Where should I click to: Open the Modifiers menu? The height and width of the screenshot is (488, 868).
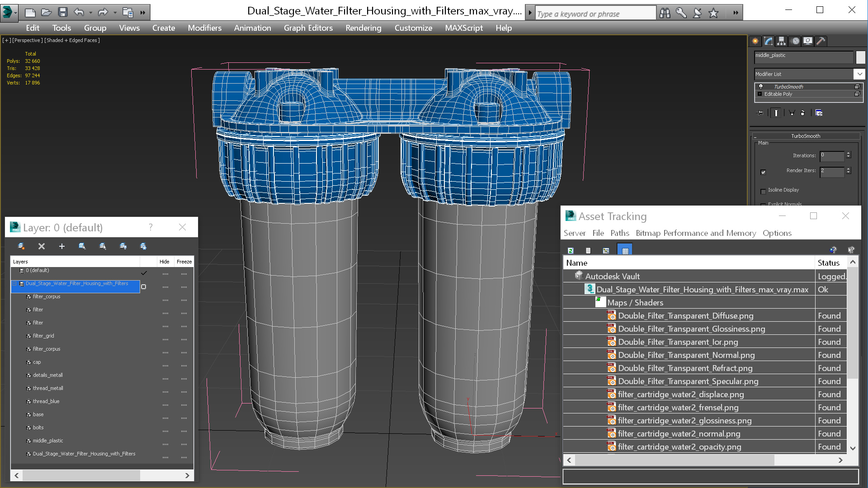point(204,28)
